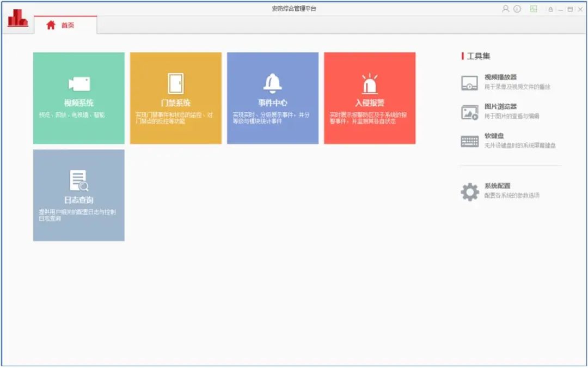Click the 系统配置 settings label
This screenshot has height=368, width=588.
pyautogui.click(x=497, y=185)
